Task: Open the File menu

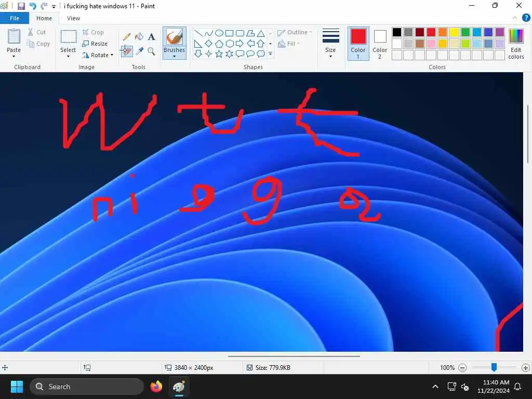Action: (x=15, y=18)
